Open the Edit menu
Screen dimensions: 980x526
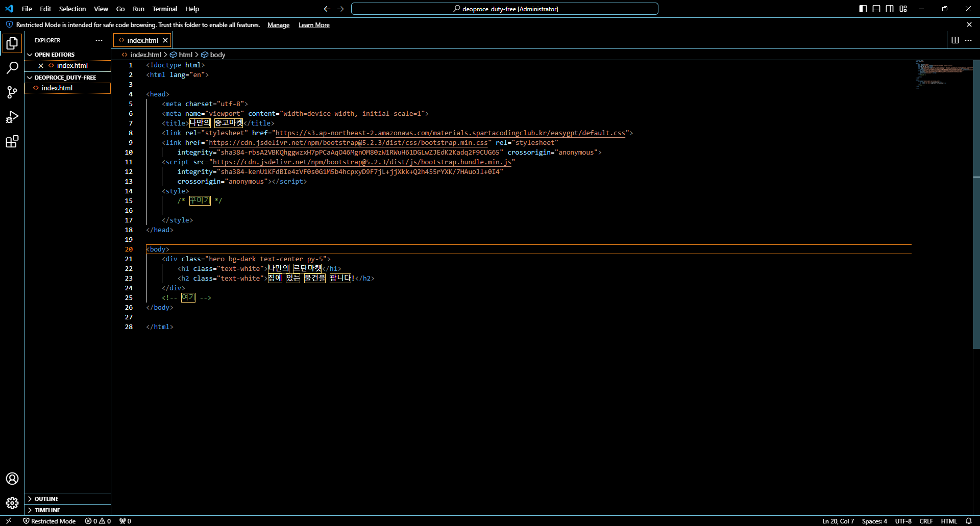(45, 9)
